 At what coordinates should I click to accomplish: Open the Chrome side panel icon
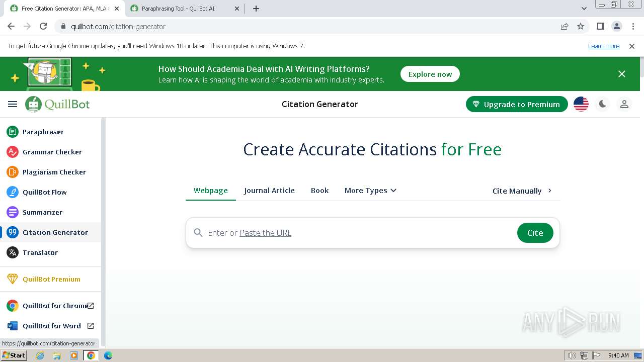point(600,26)
